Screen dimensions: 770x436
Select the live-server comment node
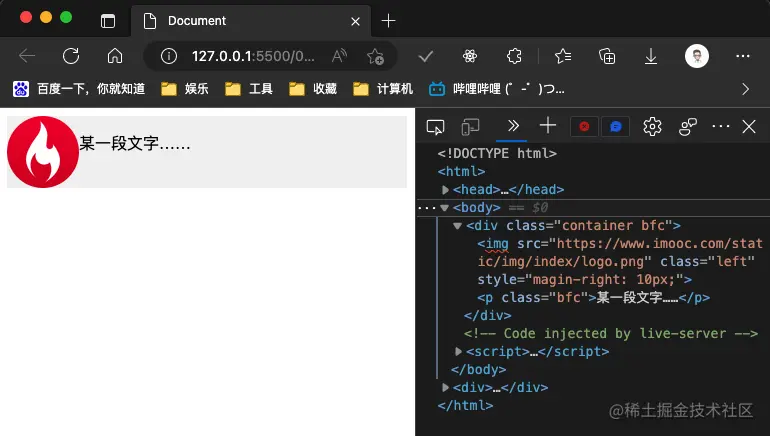pyautogui.click(x=611, y=333)
